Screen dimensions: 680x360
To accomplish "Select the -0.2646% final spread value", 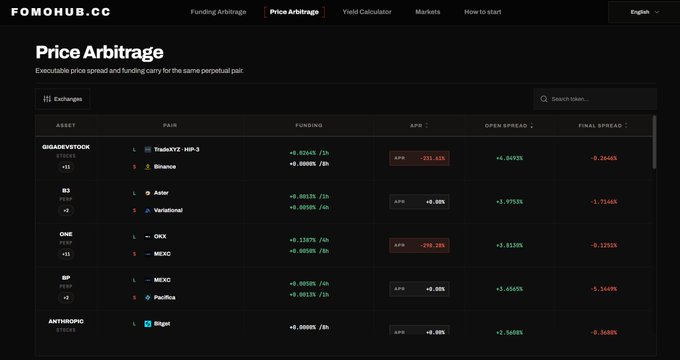I will pos(603,158).
